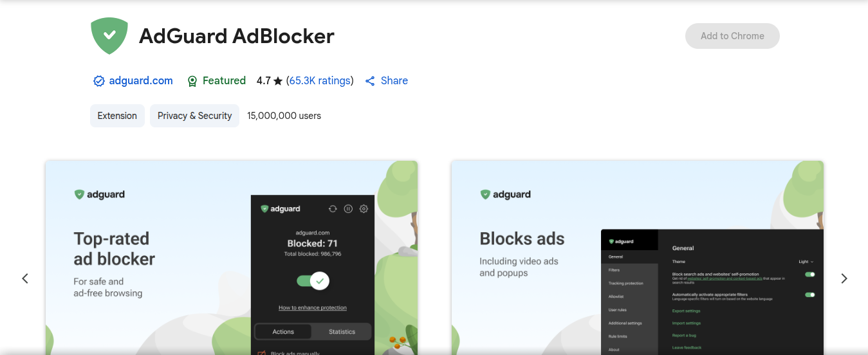Viewport: 868px width, 355px height.
Task: Open the settings gear in the AdGuard popup
Action: click(364, 208)
